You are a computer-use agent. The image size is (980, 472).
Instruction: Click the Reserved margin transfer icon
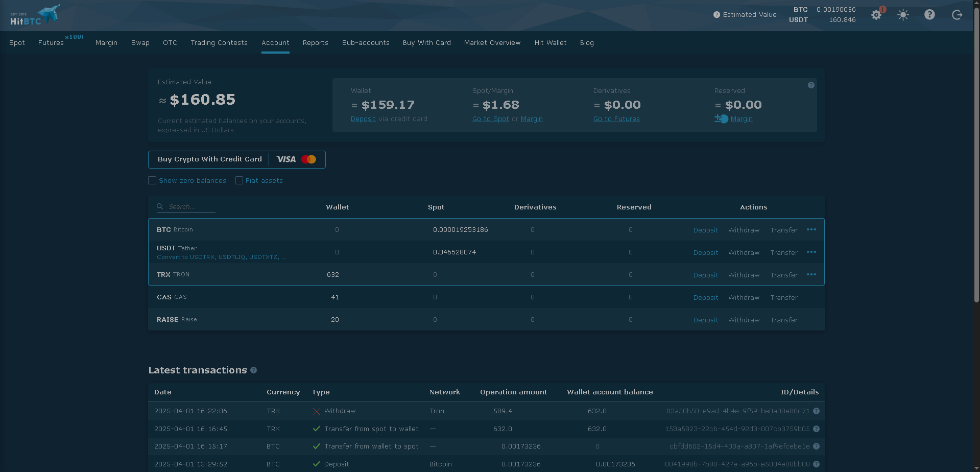coord(721,119)
